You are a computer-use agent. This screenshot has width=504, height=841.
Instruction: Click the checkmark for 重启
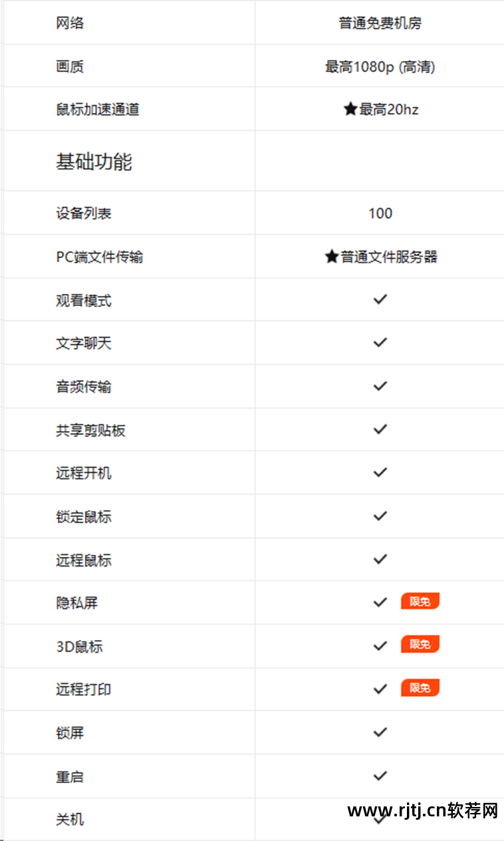[x=380, y=775]
